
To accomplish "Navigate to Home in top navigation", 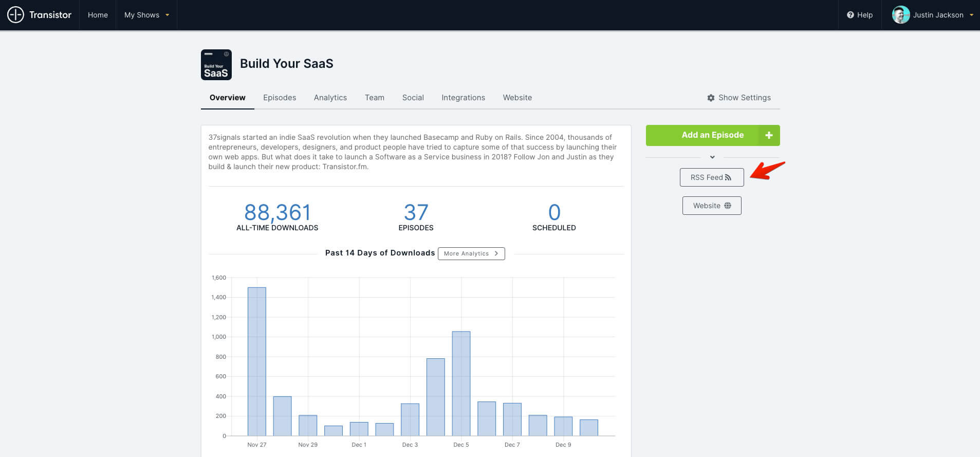I will click(98, 15).
